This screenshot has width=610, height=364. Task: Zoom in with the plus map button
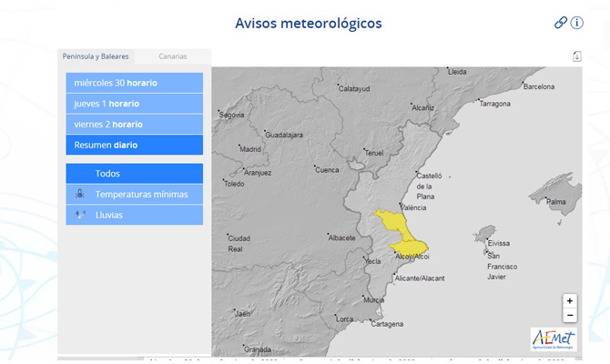[570, 300]
